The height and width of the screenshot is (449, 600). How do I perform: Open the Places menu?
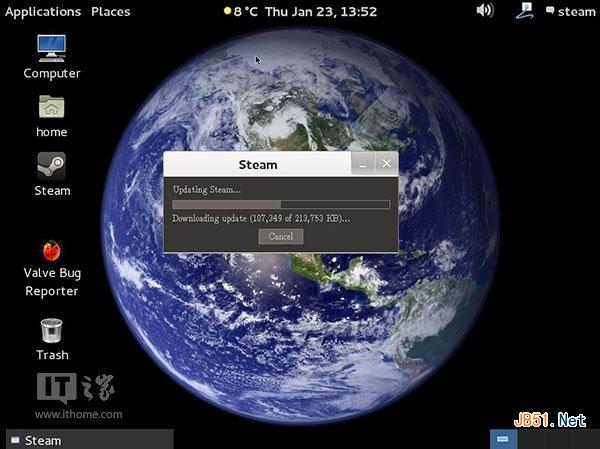point(110,12)
